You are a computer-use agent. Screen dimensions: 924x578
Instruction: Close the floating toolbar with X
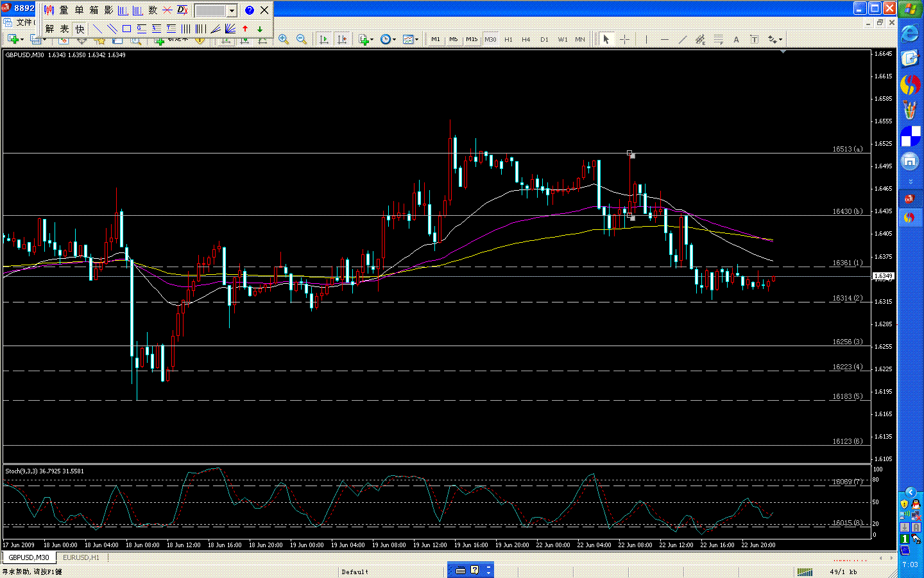pyautogui.click(x=264, y=10)
